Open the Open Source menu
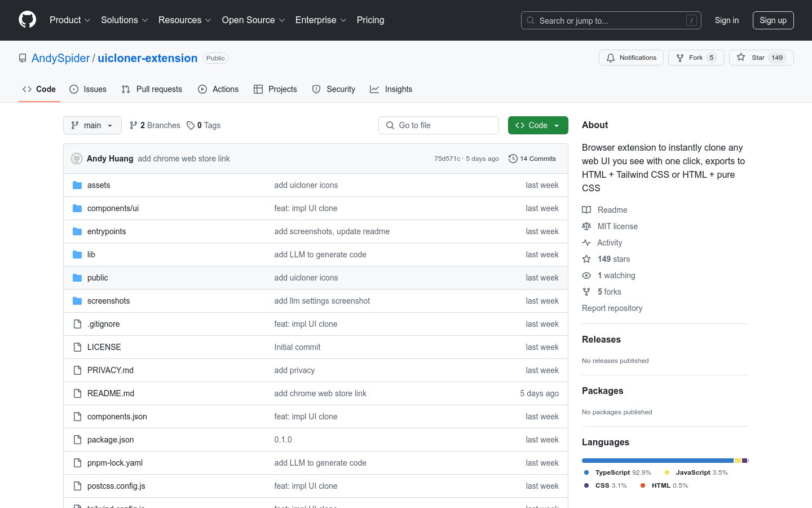 pyautogui.click(x=254, y=20)
